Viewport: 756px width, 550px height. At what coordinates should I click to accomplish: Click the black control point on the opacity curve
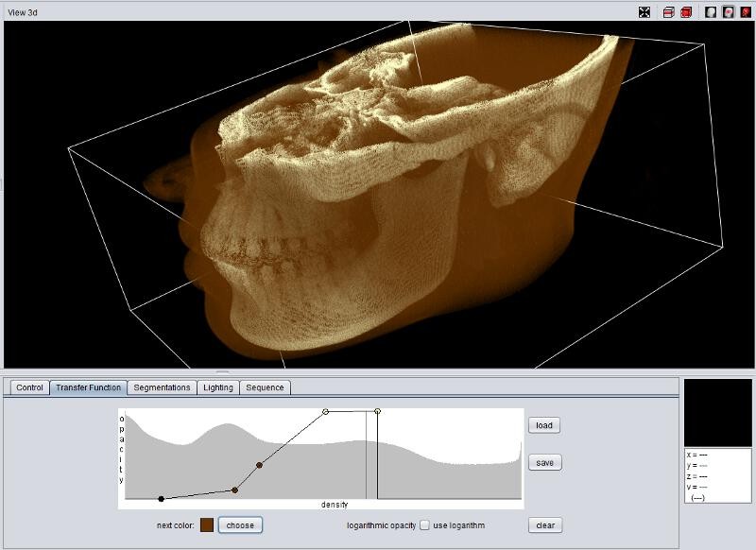point(162,499)
